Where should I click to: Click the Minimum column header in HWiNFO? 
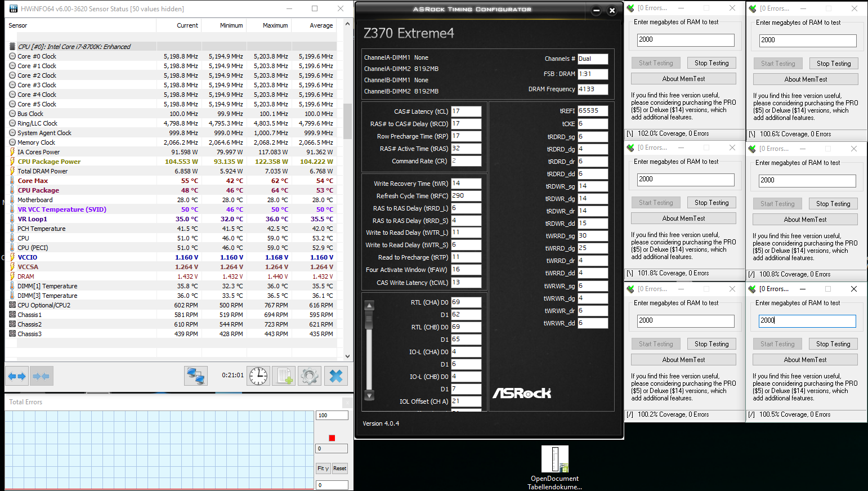(x=223, y=25)
